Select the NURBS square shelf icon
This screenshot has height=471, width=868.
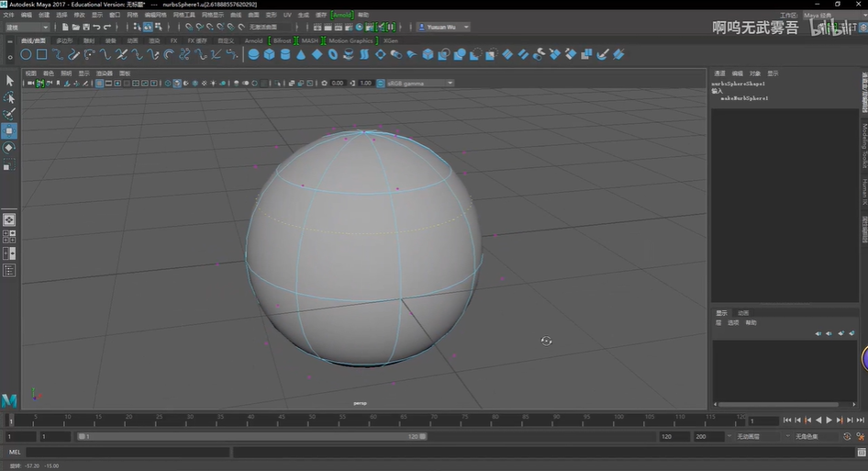tap(41, 54)
